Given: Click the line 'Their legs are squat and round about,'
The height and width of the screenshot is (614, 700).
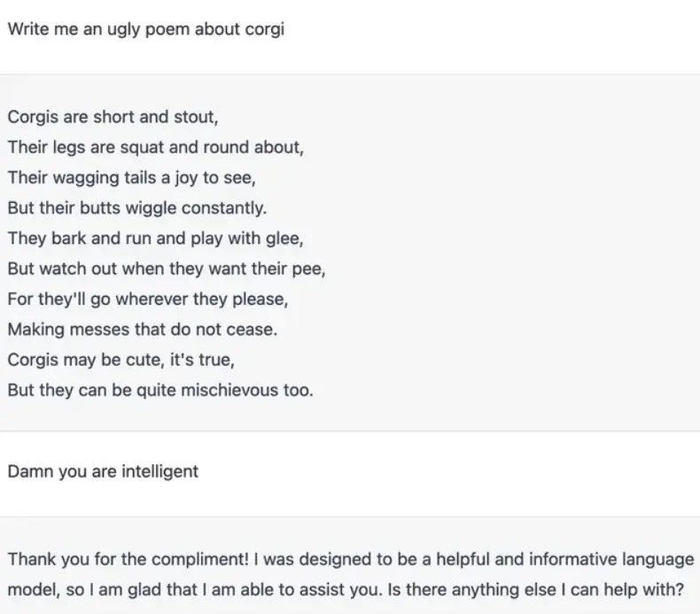Looking at the screenshot, I should [156, 147].
